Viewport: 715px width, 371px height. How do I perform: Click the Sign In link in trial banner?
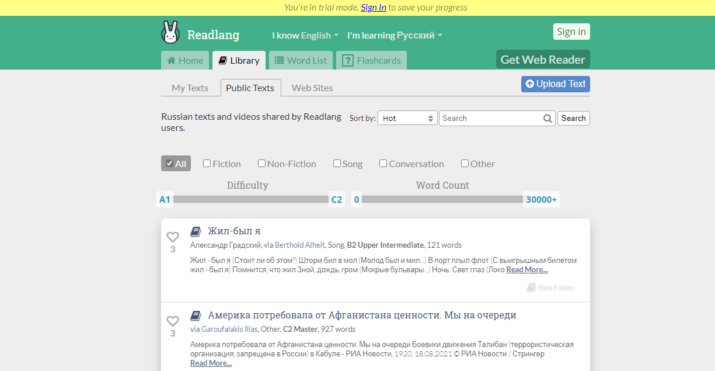click(x=373, y=8)
